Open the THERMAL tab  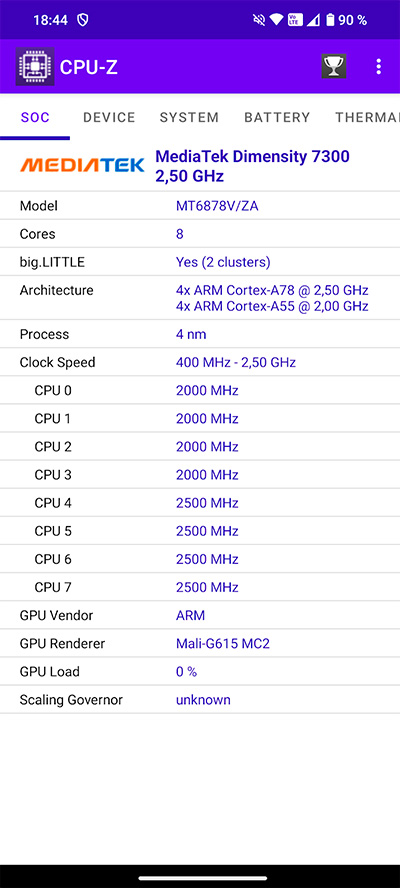(x=367, y=117)
